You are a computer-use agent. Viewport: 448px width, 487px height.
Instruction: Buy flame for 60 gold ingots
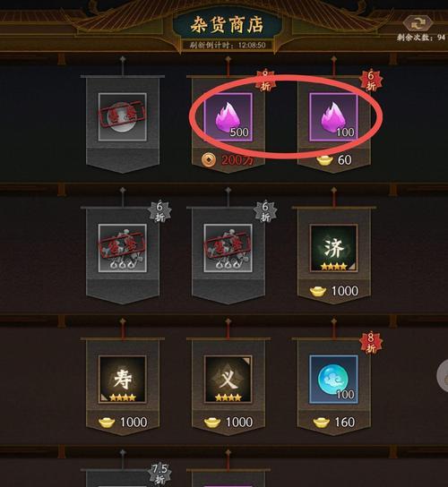[334, 160]
